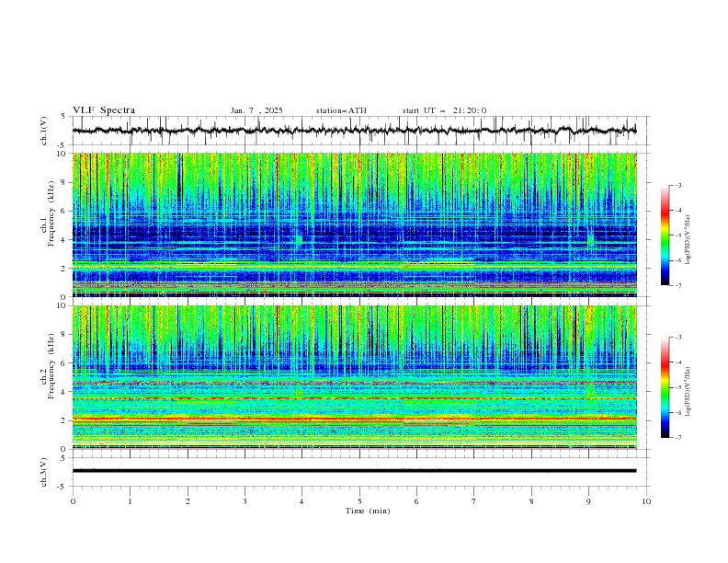Click the "VLF Spectra" title text
The height and width of the screenshot is (563, 728).
click(104, 110)
